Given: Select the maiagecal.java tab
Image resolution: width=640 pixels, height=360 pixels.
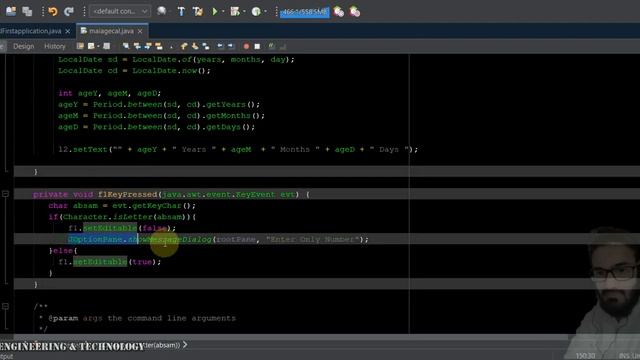Looking at the screenshot, I should (x=111, y=31).
